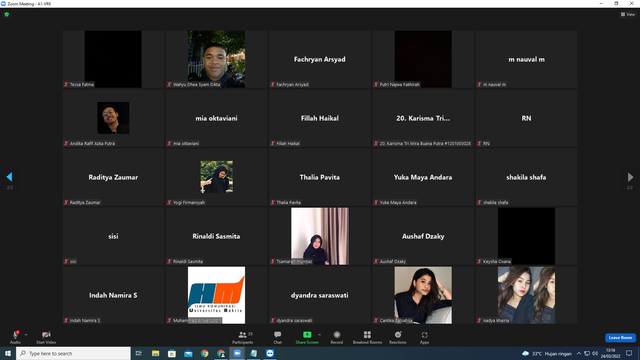This screenshot has width=640, height=360.
Task: Select the mia oktaviani tile
Action: (x=216, y=118)
